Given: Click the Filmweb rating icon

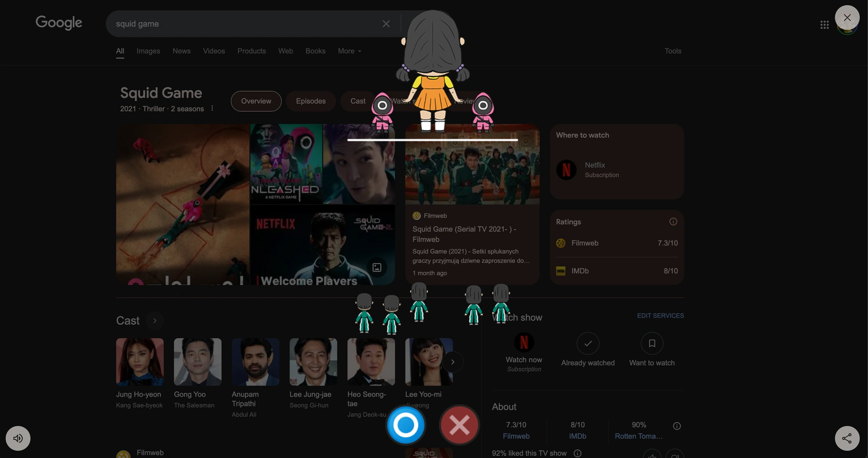Looking at the screenshot, I should [x=561, y=243].
